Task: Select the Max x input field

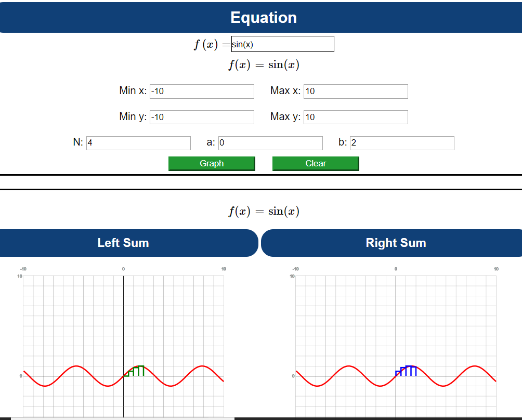Action: coord(356,91)
